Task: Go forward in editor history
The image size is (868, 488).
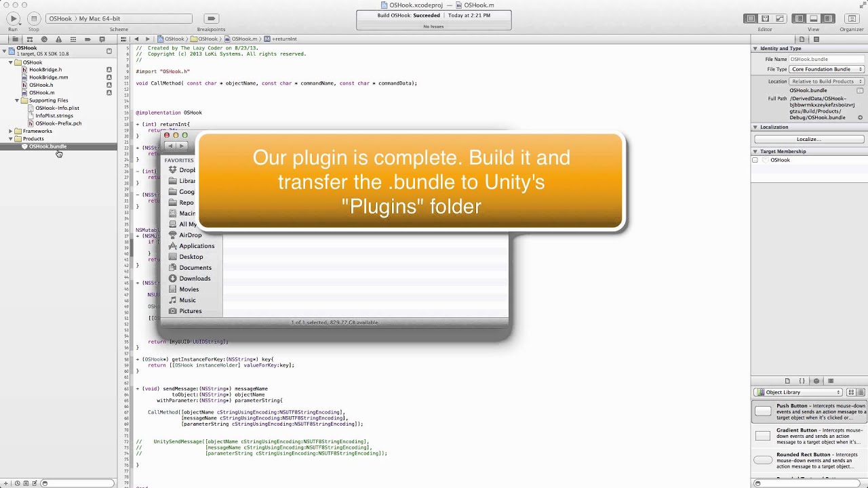Action: click(148, 39)
